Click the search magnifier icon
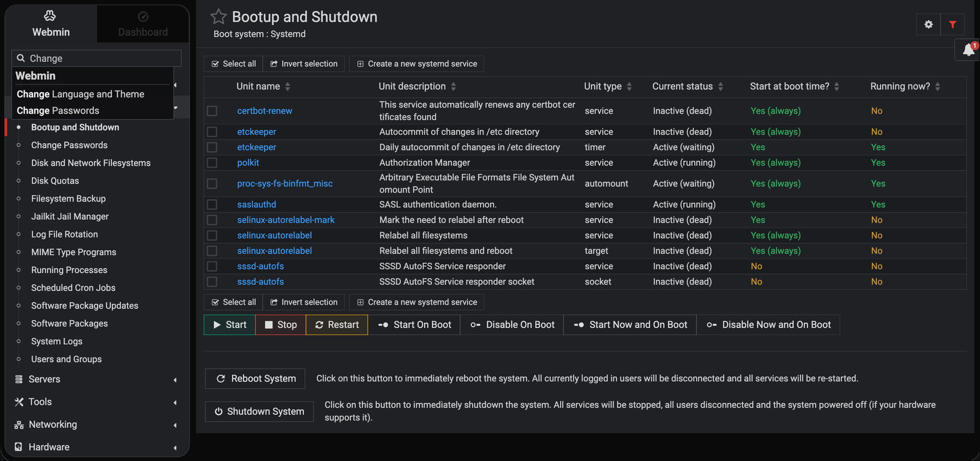 coord(21,58)
